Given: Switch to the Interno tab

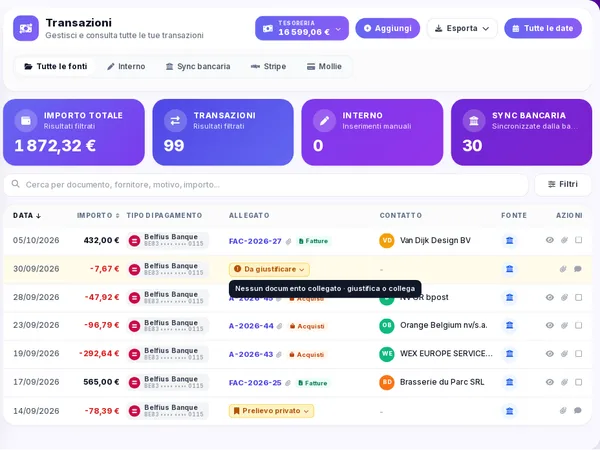Looking at the screenshot, I should pos(126,67).
